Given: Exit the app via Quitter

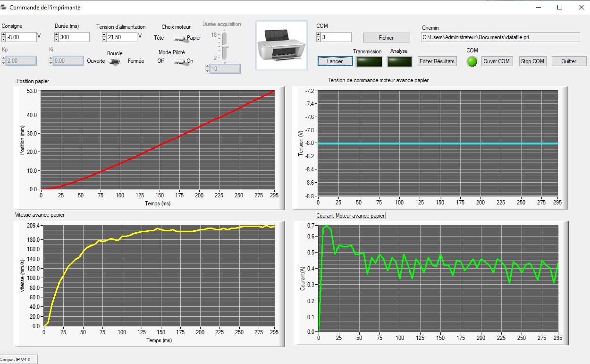Looking at the screenshot, I should [x=569, y=61].
